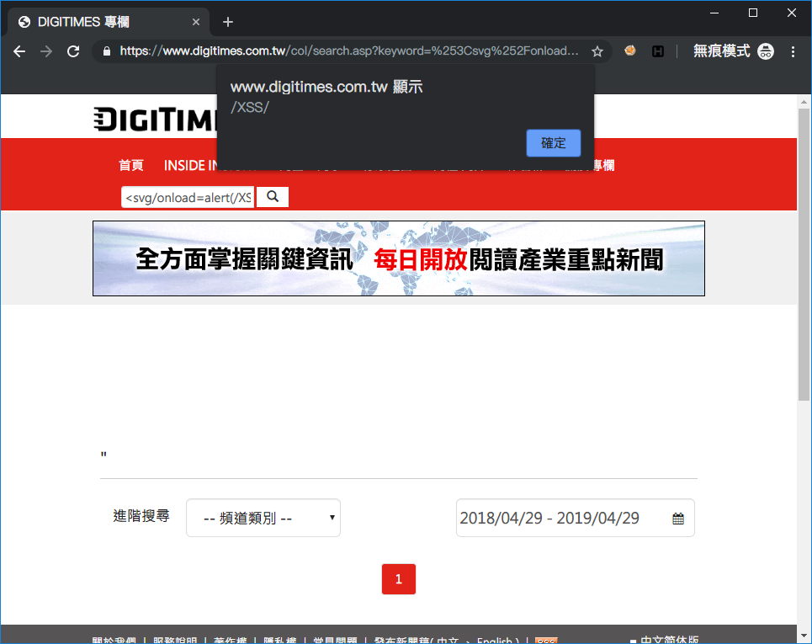Image resolution: width=812 pixels, height=644 pixels.
Task: Click the date range field
Action: point(575,518)
